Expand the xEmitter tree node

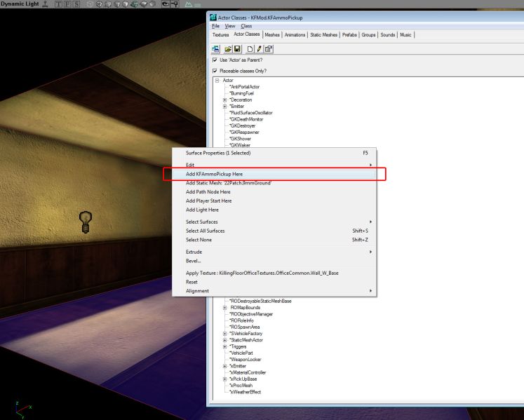[x=225, y=366]
